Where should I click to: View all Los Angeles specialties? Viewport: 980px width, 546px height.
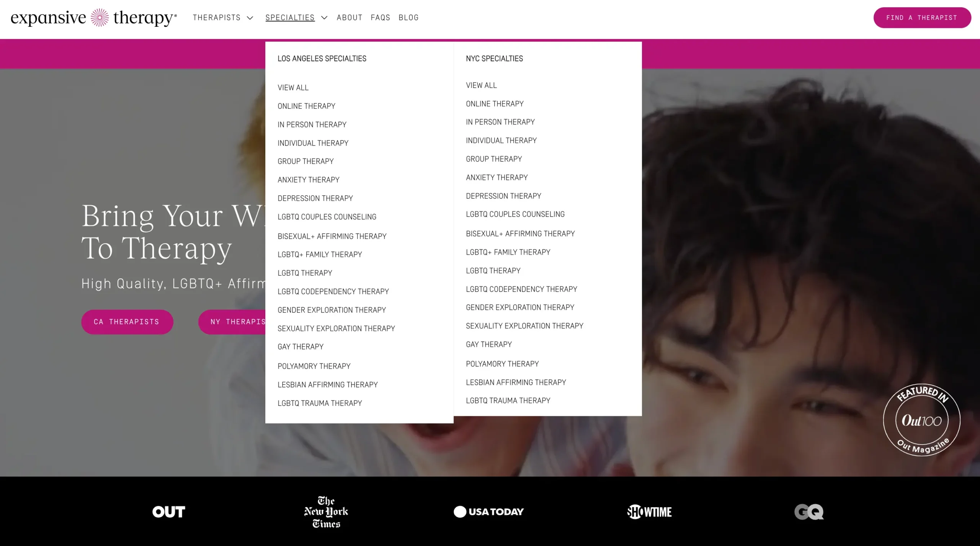(x=293, y=88)
